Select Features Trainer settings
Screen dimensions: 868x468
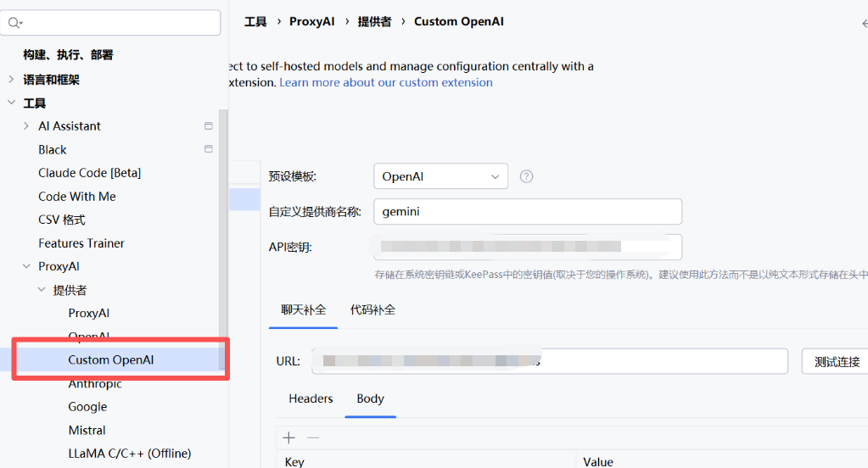coord(81,243)
